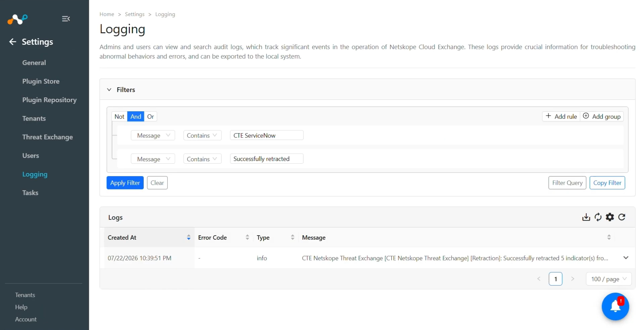Go to previous page arrow
Image resolution: width=644 pixels, height=330 pixels.
click(539, 279)
